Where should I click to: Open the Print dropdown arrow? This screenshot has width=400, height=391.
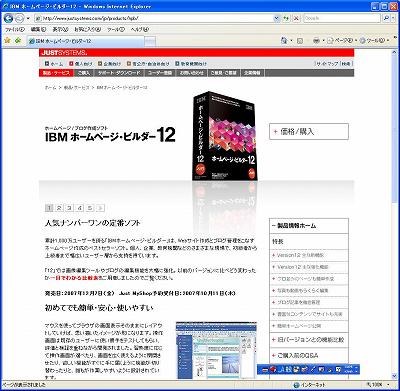(323, 41)
